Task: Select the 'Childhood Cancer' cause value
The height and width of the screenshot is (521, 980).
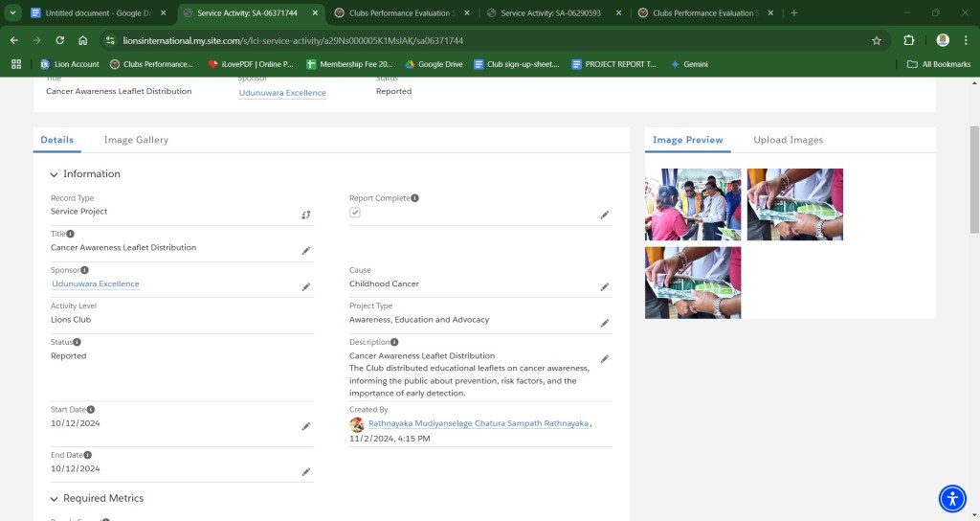Action: (x=384, y=283)
